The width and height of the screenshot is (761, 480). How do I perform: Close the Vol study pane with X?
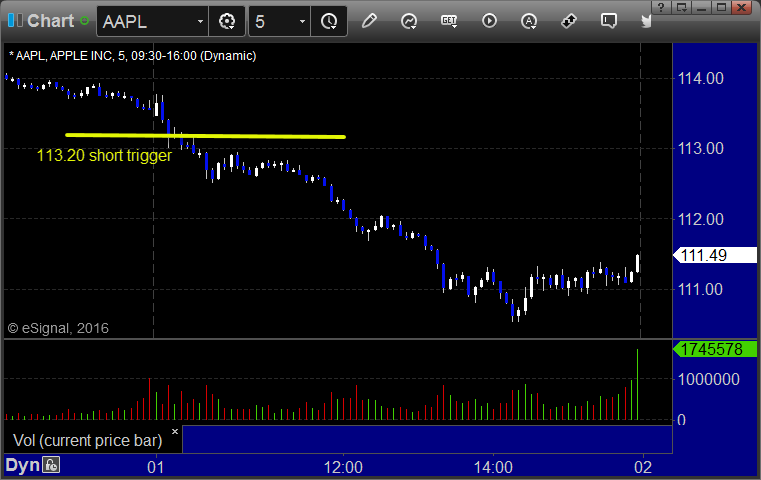click(175, 431)
